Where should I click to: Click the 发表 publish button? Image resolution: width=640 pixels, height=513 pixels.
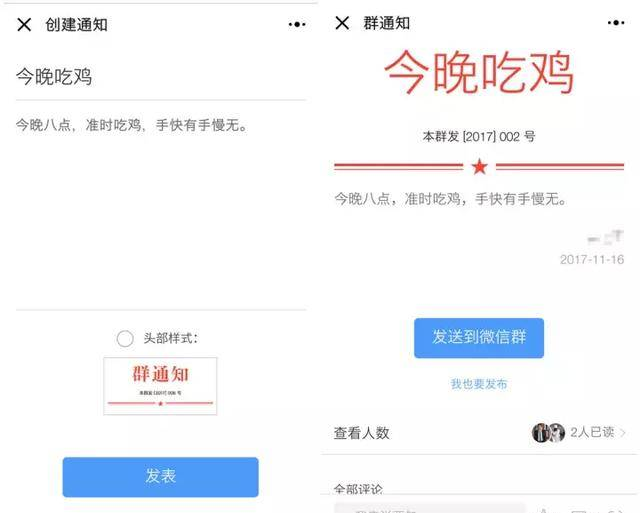[160, 477]
